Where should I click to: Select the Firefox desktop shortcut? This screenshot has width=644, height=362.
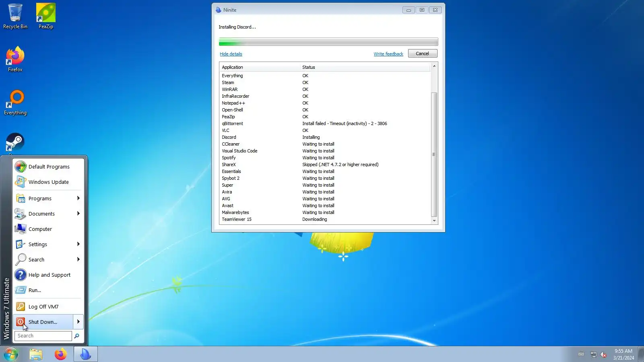15,59
